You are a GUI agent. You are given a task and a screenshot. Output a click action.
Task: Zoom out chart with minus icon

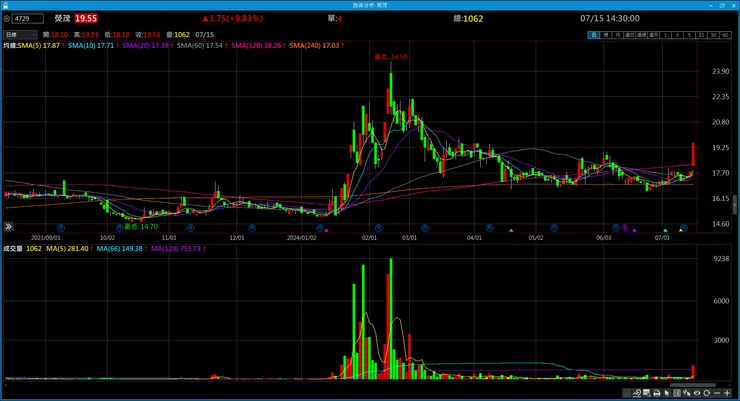point(717,393)
